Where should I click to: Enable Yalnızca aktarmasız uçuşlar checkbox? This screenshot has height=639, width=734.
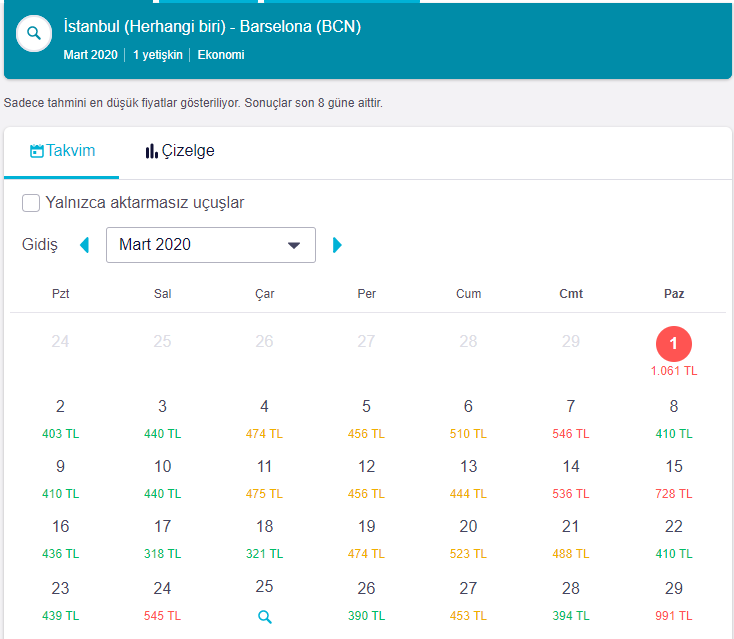(x=31, y=203)
